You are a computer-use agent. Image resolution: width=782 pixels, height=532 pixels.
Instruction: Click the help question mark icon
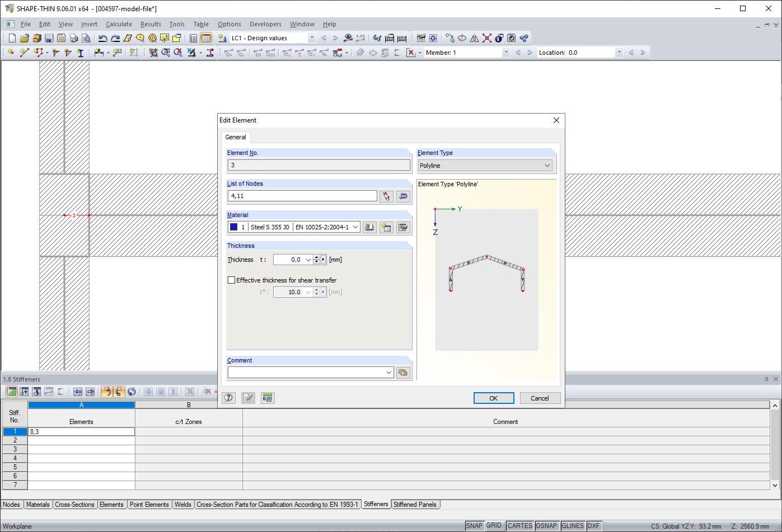coord(228,398)
